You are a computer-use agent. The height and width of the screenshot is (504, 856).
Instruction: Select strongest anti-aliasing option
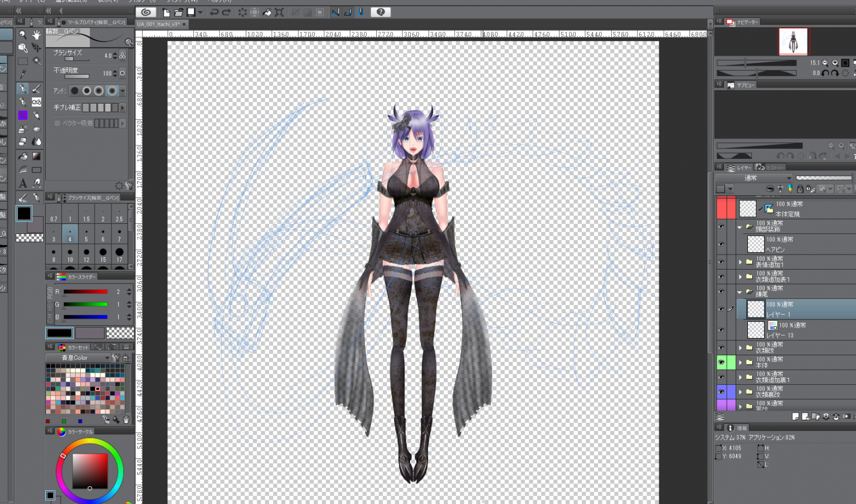(111, 91)
